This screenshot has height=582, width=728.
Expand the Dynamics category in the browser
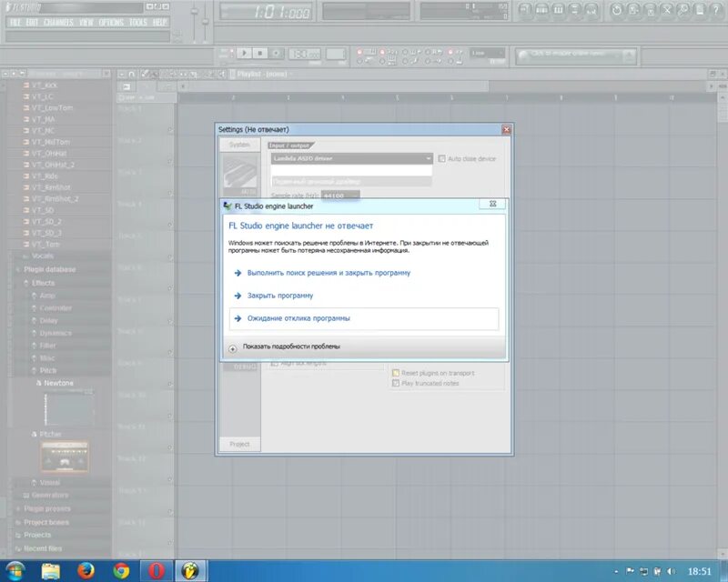(x=56, y=333)
